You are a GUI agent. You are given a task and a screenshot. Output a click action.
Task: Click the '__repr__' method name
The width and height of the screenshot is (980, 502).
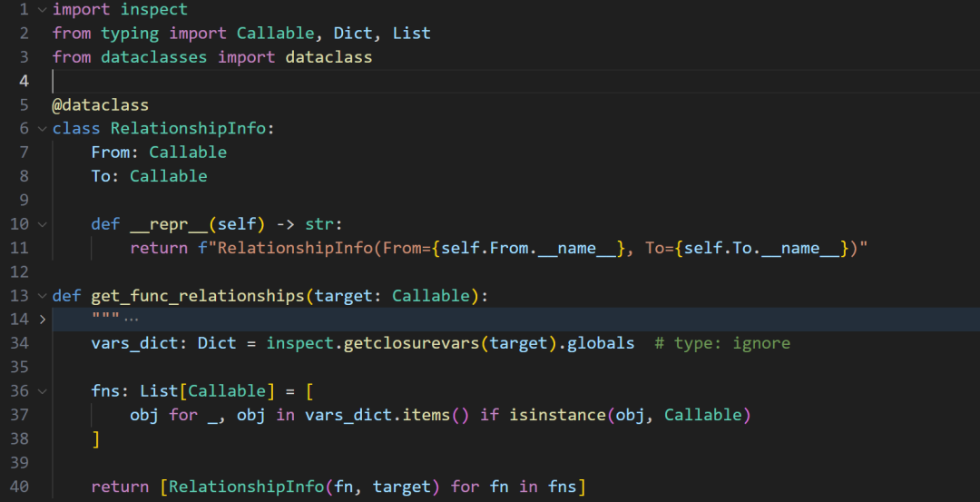coord(169,224)
